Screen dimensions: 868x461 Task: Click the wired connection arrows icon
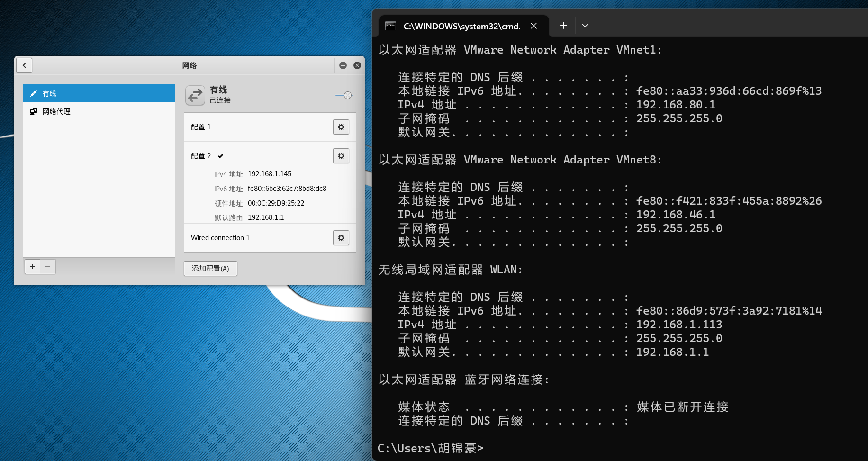(x=195, y=95)
